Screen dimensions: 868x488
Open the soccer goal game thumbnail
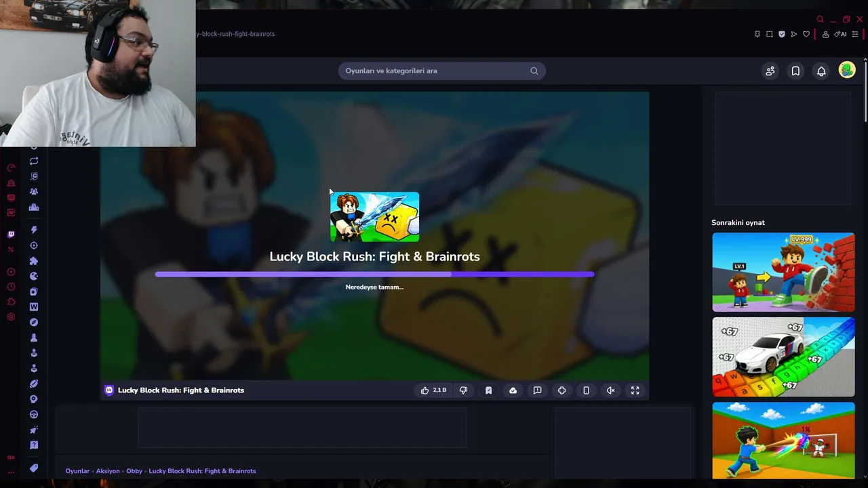[783, 440]
